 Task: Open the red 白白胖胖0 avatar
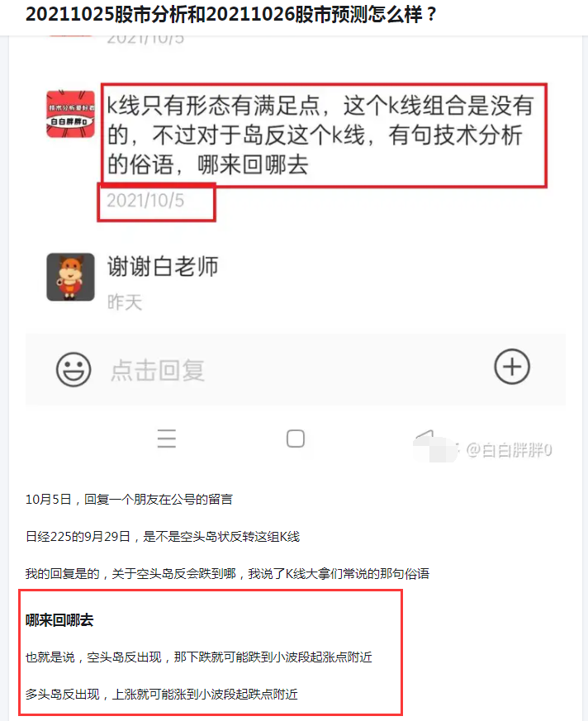point(70,114)
